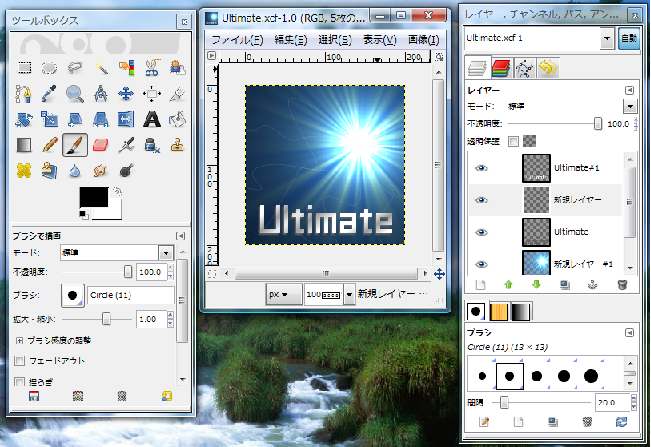Open brush mode dropdown in tool options

click(x=166, y=252)
